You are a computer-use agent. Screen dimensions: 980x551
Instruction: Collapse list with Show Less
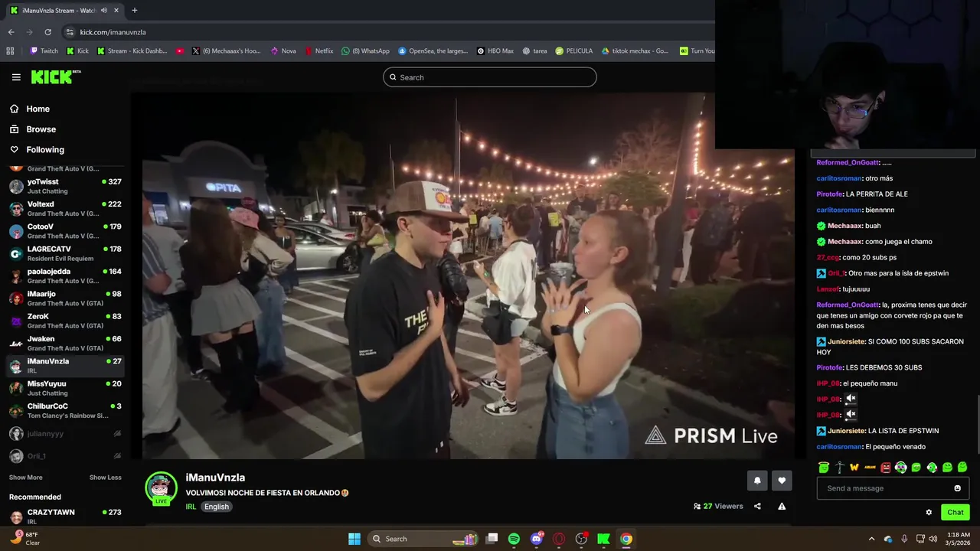105,478
